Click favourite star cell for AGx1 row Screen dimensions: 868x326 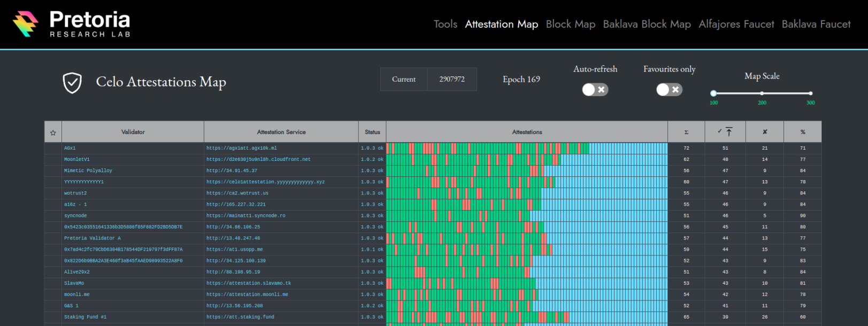coord(53,148)
